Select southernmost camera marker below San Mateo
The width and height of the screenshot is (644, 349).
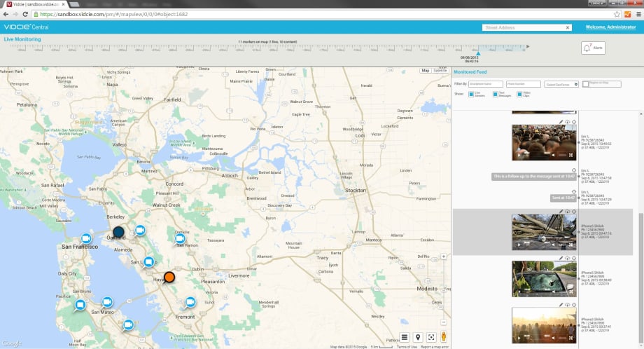click(x=128, y=324)
